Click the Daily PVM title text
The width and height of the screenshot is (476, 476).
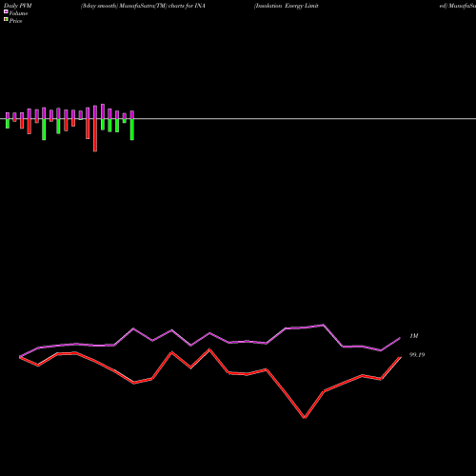(x=18, y=6)
